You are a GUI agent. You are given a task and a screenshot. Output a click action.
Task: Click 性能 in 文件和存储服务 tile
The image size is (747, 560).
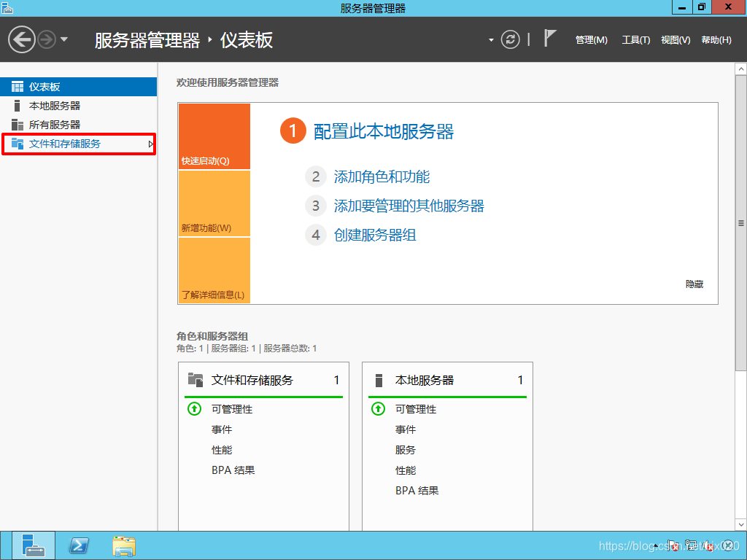coord(222,450)
